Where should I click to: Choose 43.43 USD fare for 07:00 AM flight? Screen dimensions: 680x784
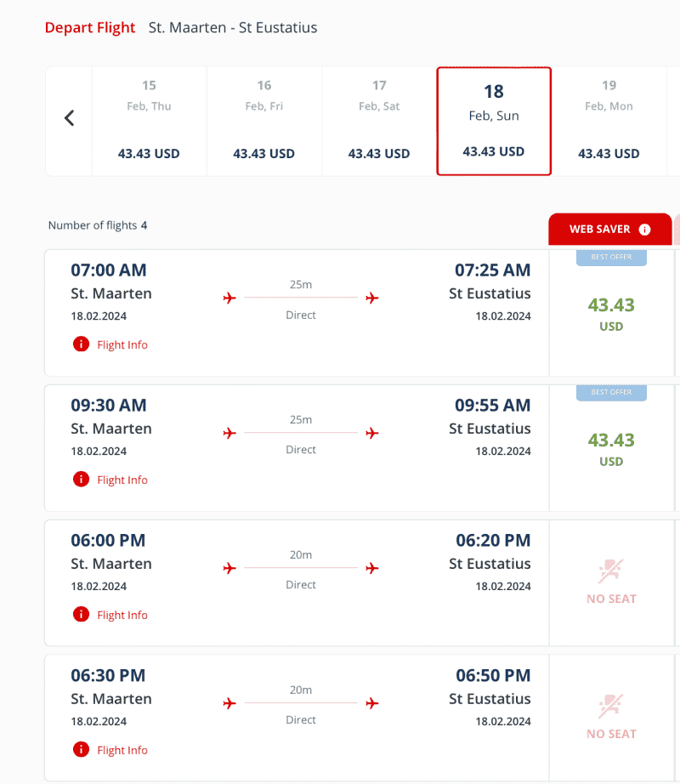point(611,314)
